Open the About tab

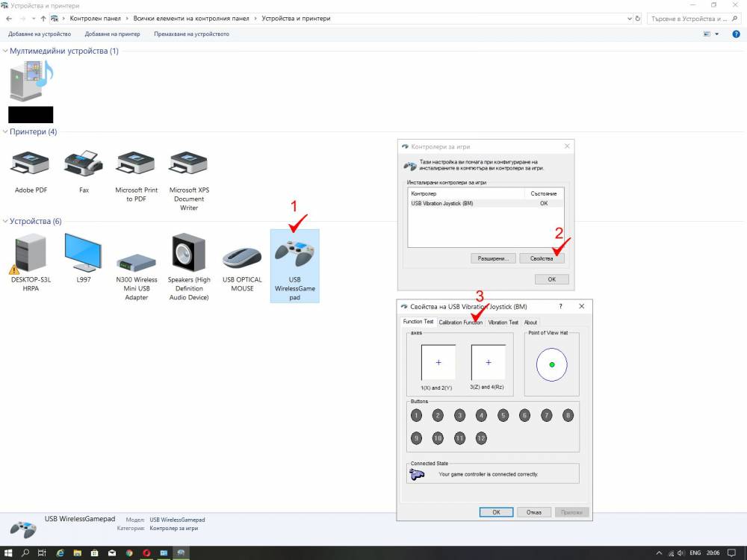(530, 323)
